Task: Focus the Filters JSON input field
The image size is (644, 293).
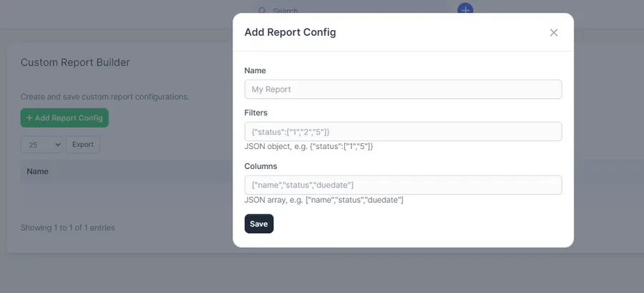Action: tap(403, 132)
